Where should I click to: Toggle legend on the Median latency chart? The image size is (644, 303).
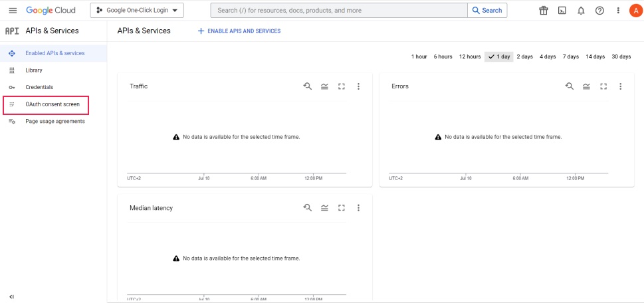[x=324, y=208]
